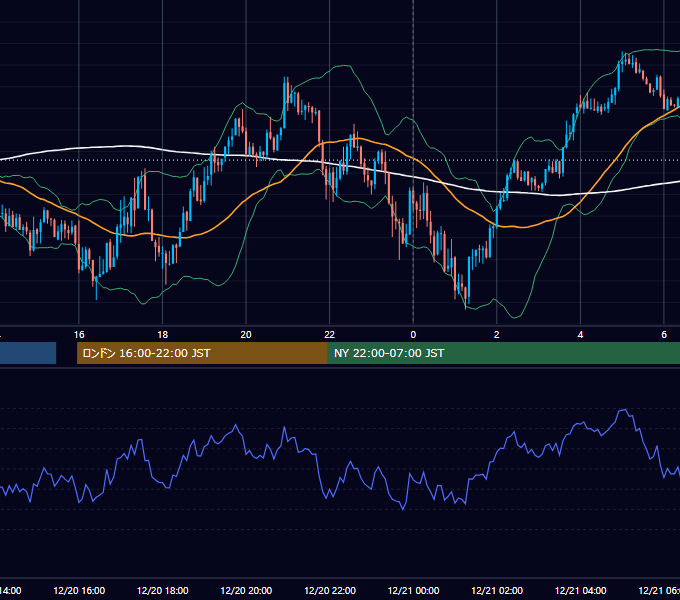The image size is (680, 600).
Task: Click the '12/21 00:00' date label
Action: pyautogui.click(x=413, y=590)
